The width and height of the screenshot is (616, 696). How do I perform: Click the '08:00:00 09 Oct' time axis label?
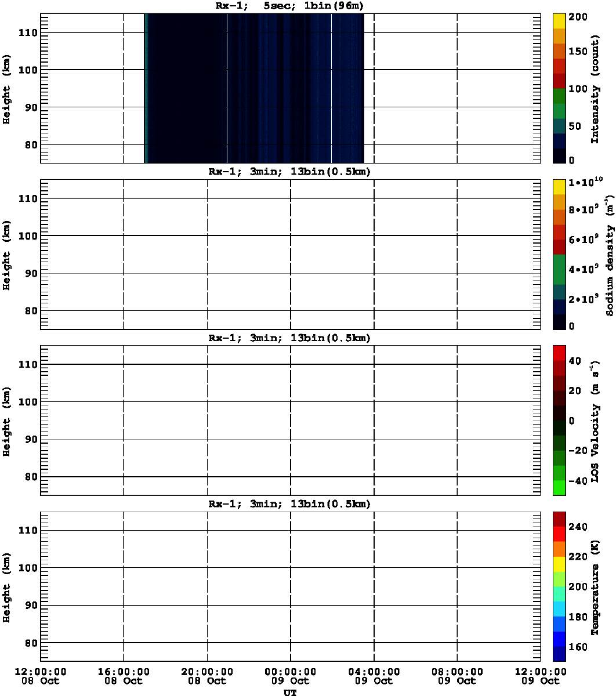pyautogui.click(x=458, y=675)
